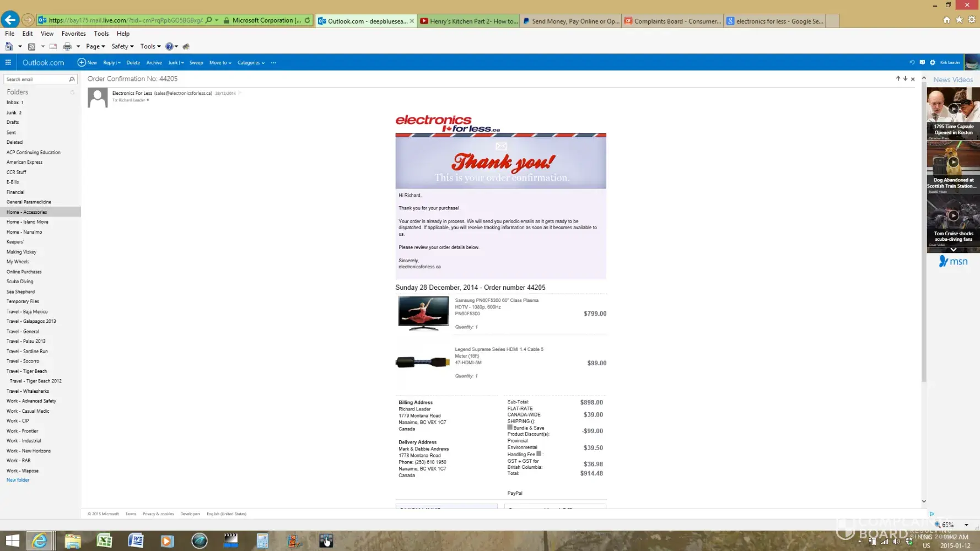
Task: Open the Inbox folder
Action: coord(13,102)
